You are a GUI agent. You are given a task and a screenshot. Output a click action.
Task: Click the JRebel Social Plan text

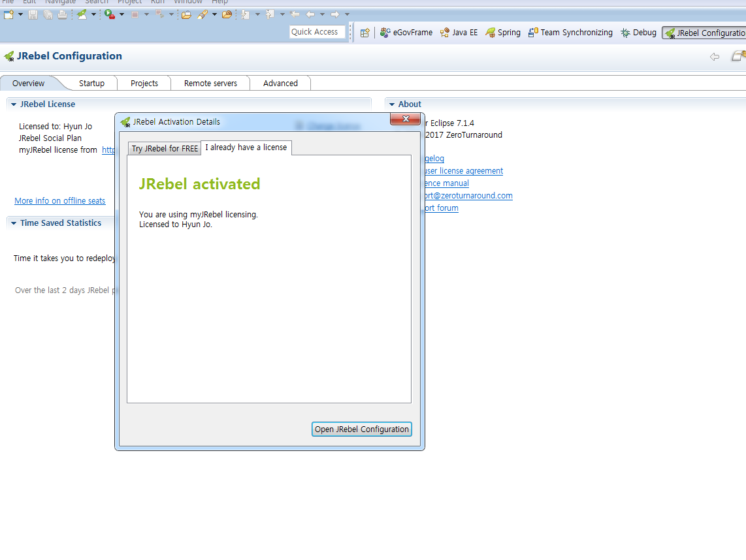(x=50, y=138)
